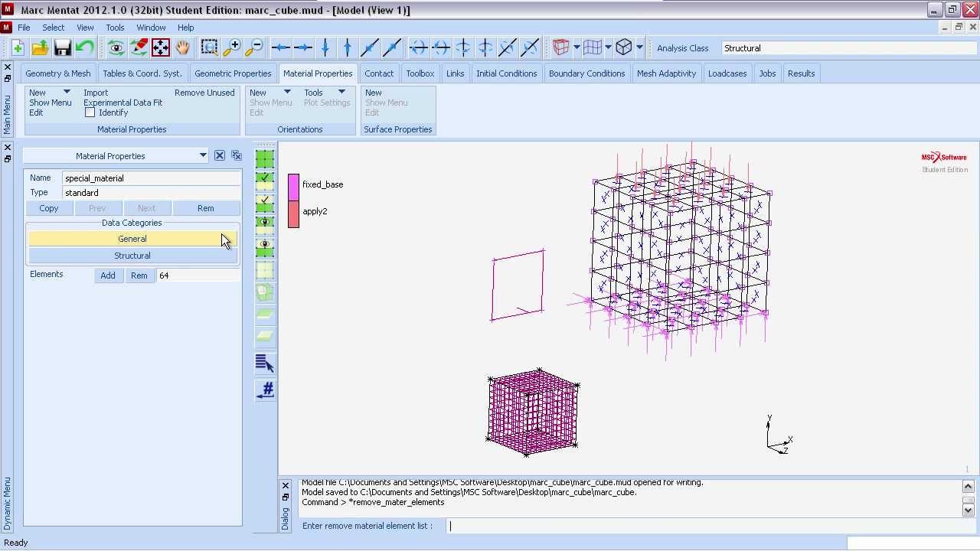Expand the Material Properties panel selector dropdown
This screenshot has width=980, height=551.
pos(203,155)
